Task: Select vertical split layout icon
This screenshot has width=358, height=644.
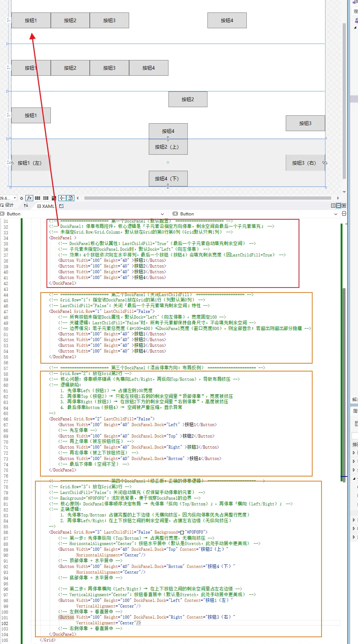Action: coord(333,205)
